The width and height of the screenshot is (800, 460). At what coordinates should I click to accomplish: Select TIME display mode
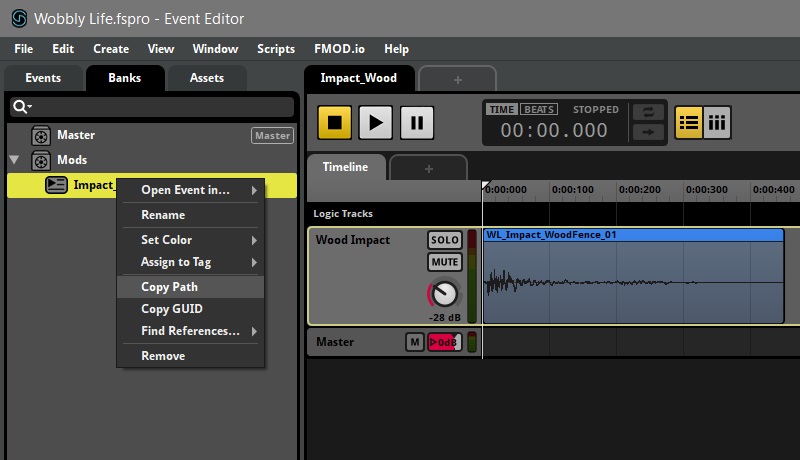tap(502, 109)
